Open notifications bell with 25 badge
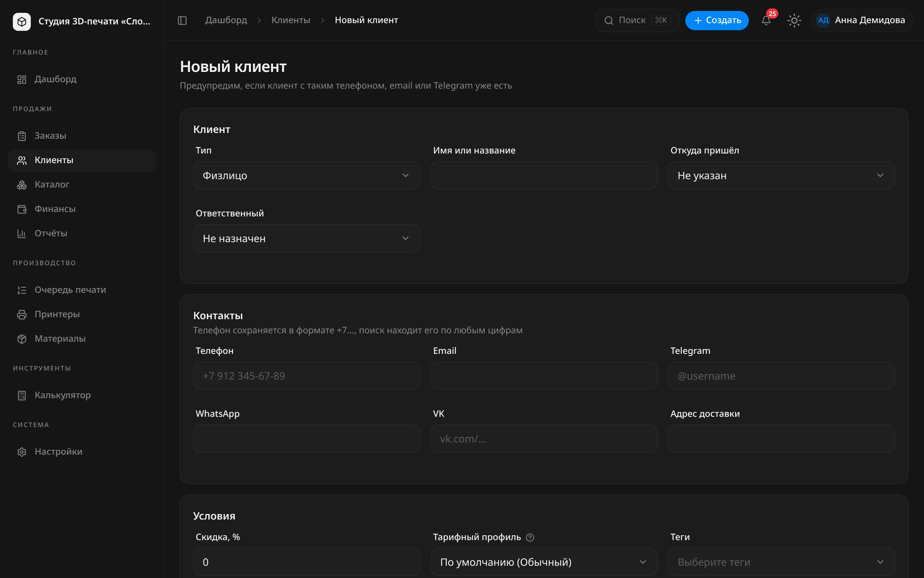924x578 pixels. [x=766, y=20]
